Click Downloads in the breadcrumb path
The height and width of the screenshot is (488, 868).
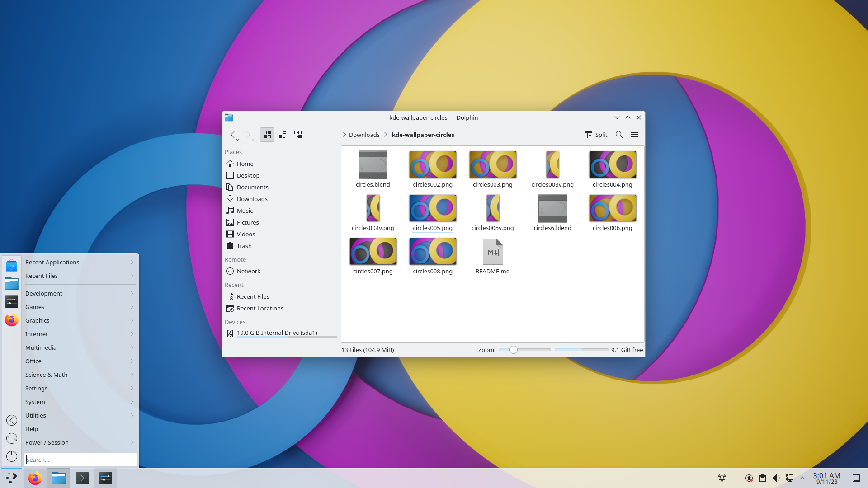pyautogui.click(x=364, y=135)
